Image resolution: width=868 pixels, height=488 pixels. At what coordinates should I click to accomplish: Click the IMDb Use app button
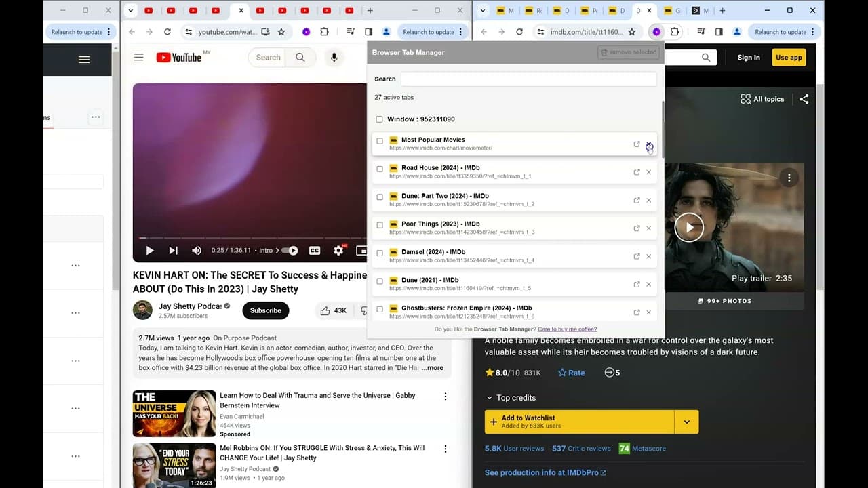(789, 58)
